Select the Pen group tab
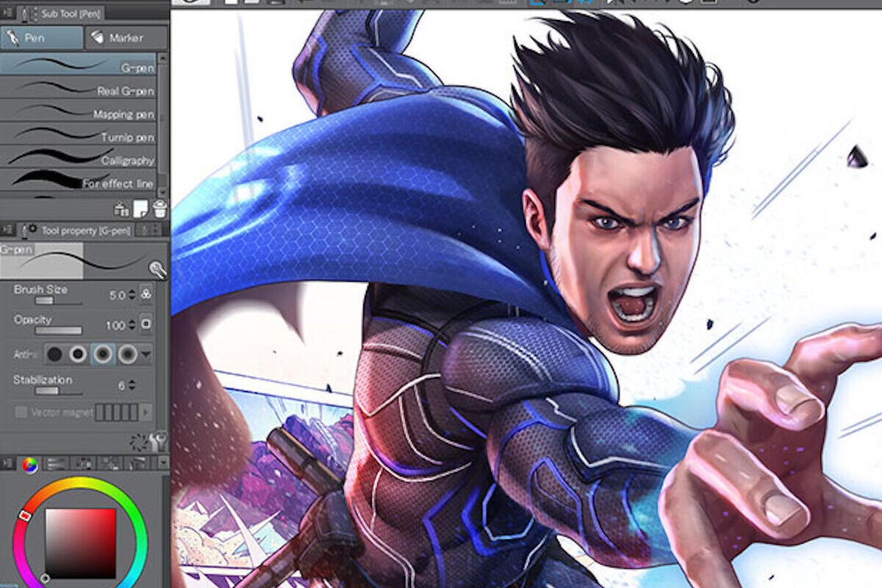Image resolution: width=882 pixels, height=588 pixels. [x=42, y=37]
